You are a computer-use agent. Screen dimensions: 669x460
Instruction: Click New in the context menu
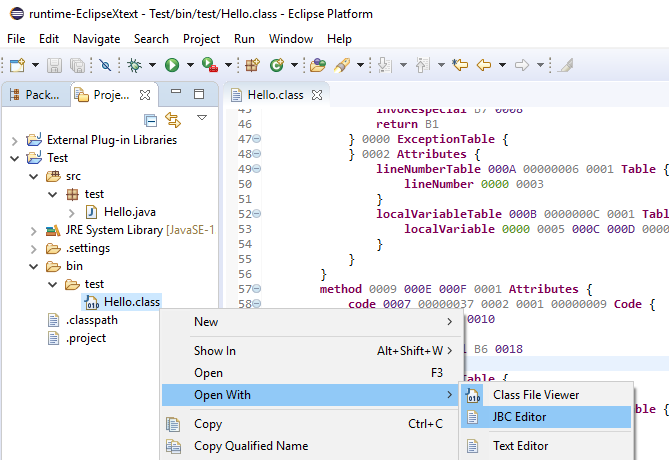tap(312, 322)
